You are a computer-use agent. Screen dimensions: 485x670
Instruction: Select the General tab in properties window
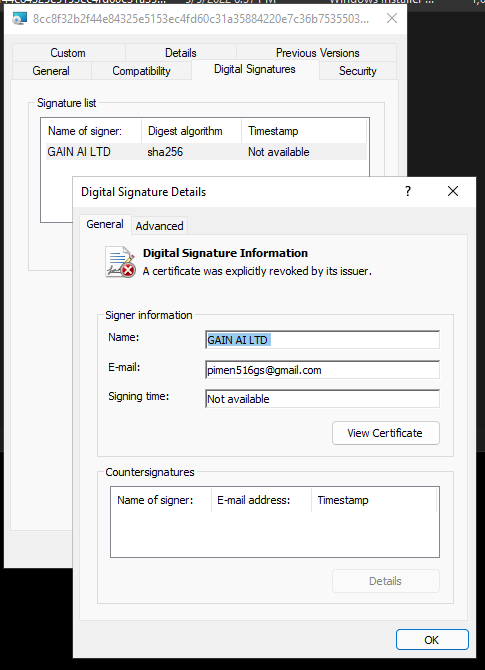(x=51, y=71)
